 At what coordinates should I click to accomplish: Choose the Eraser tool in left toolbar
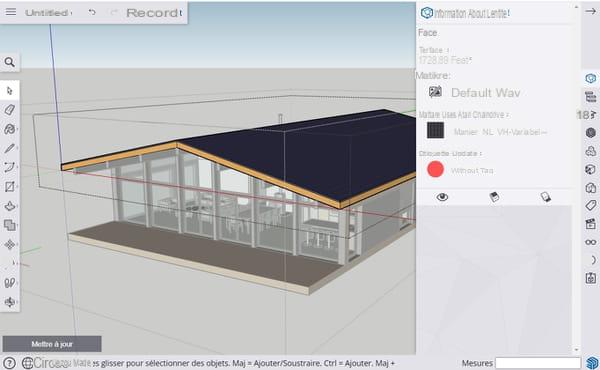(x=10, y=110)
